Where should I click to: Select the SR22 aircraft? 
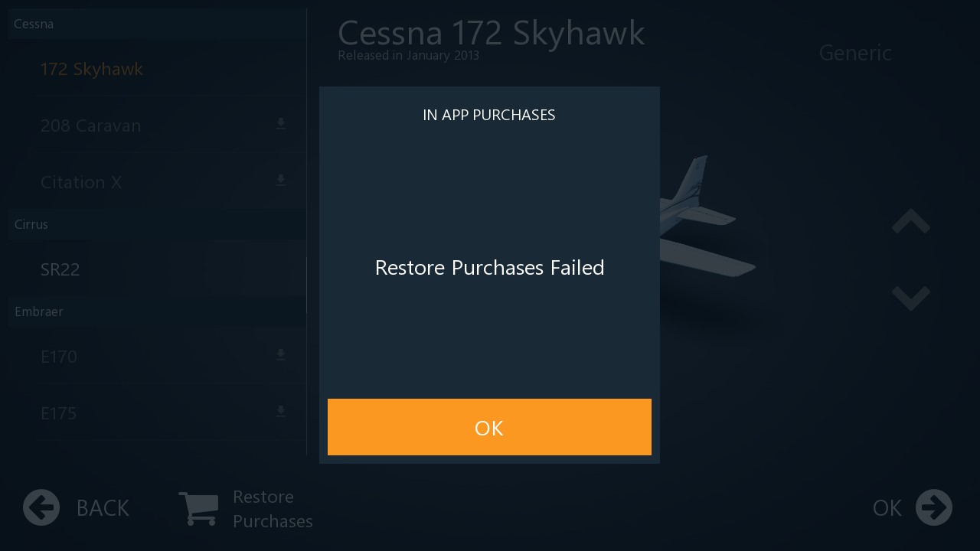pos(60,269)
